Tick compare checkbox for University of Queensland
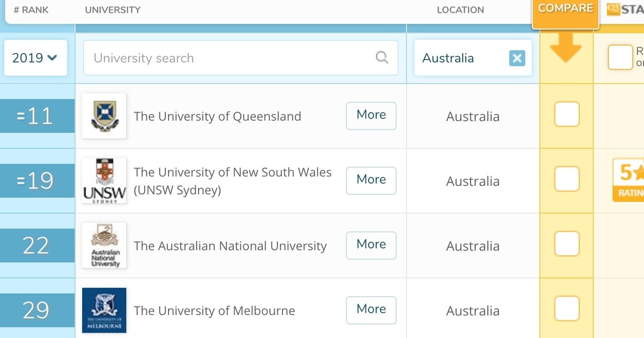This screenshot has height=338, width=644. (x=567, y=115)
